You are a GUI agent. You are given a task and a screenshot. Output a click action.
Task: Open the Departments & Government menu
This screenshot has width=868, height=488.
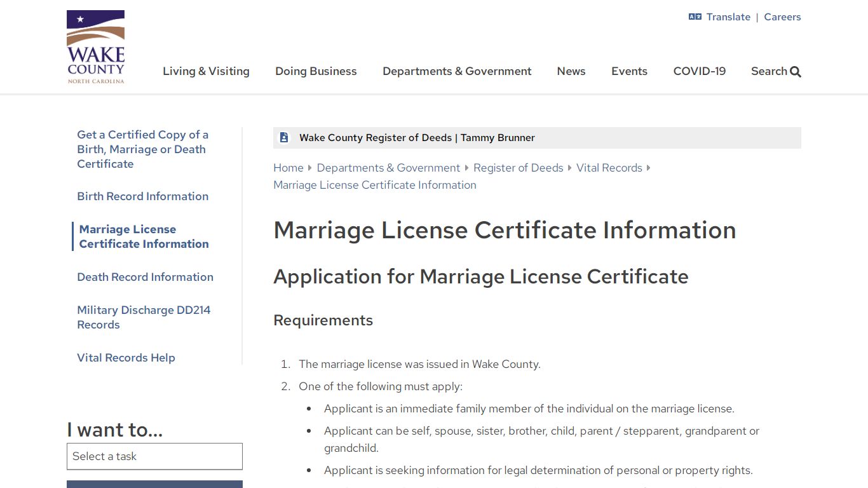click(x=457, y=71)
